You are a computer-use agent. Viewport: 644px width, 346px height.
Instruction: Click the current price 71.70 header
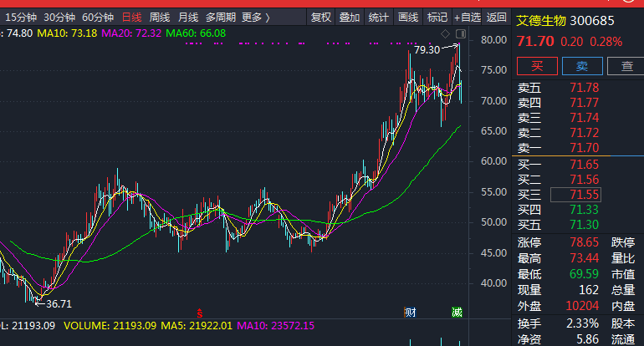pyautogui.click(x=535, y=42)
